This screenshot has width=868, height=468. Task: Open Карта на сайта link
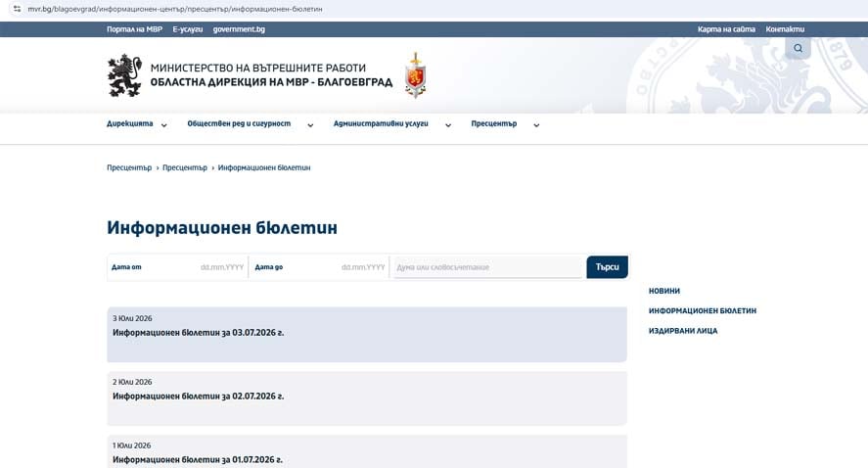point(726,29)
